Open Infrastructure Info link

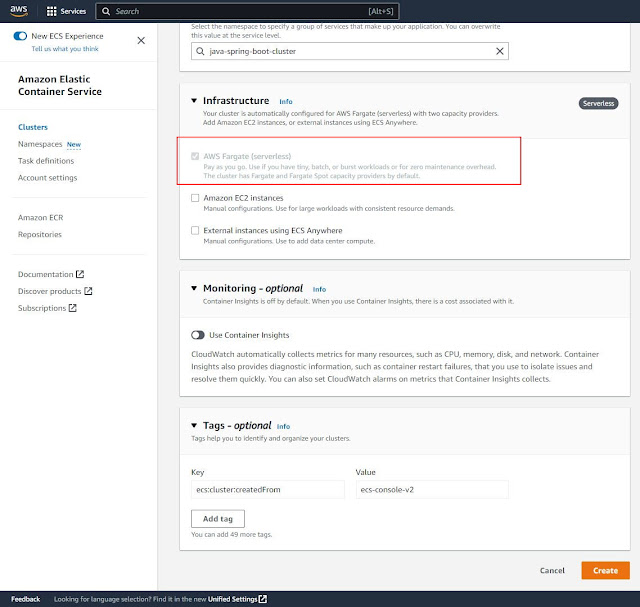pos(286,102)
